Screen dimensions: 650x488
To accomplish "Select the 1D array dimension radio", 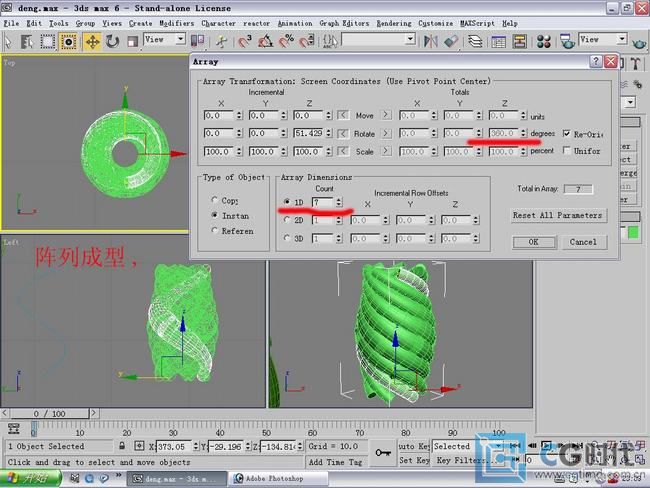I will click(x=287, y=202).
